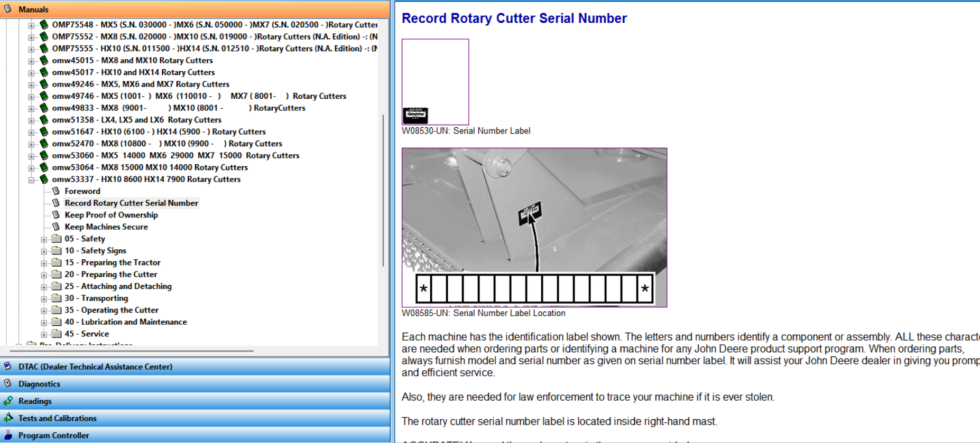Open the Program Controller section
The image size is (980, 443).
tap(195, 435)
